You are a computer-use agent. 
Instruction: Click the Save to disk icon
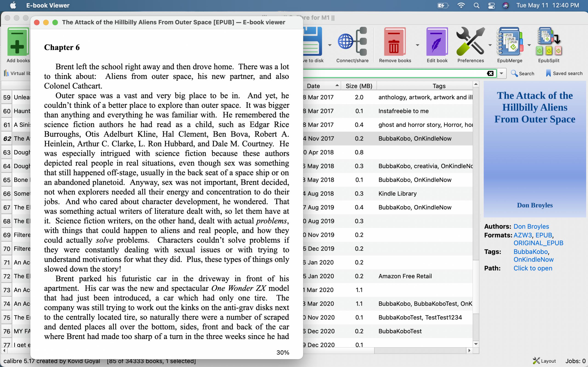click(x=313, y=42)
